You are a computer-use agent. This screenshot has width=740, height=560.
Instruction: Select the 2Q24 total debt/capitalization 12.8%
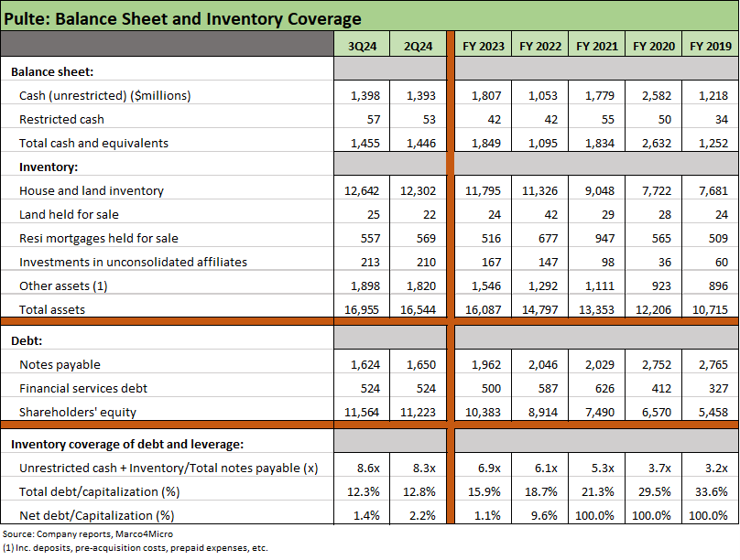coord(419,492)
